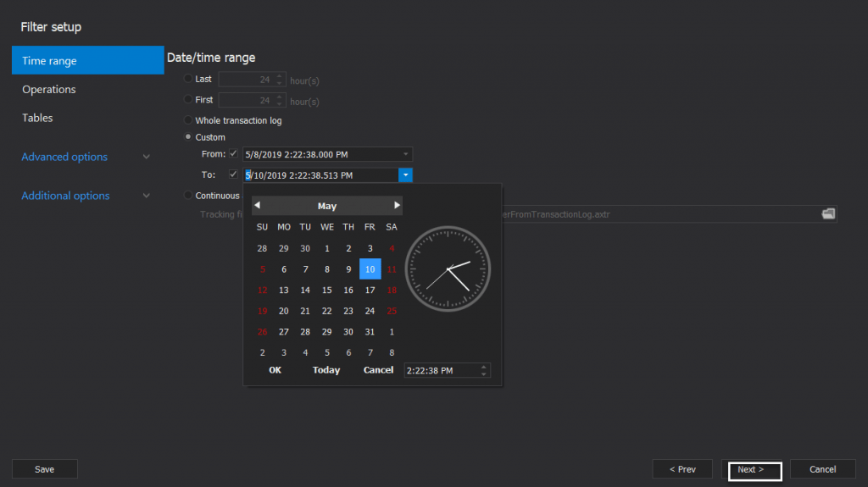Pick day 23 in the calendar
Viewport: 868px width, 487px height.
click(x=348, y=311)
